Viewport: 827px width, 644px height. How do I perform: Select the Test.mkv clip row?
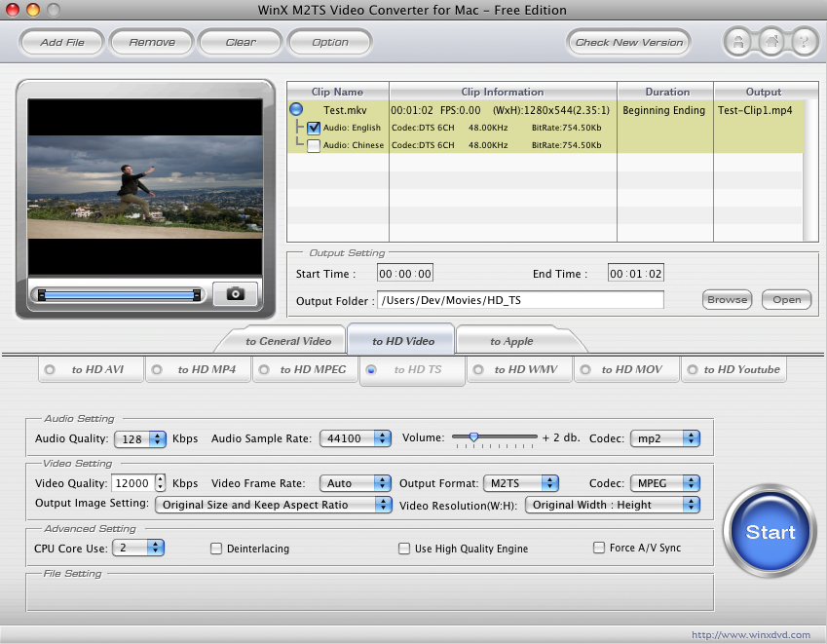coord(545,110)
